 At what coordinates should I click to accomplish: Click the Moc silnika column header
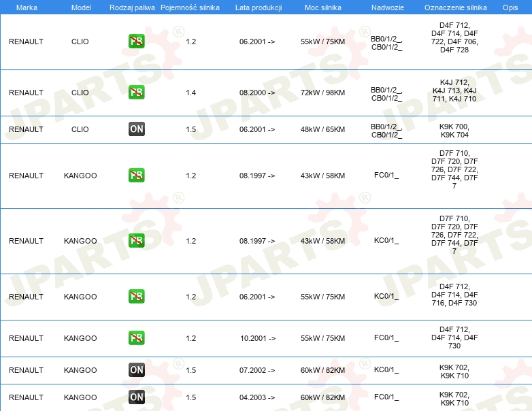click(x=323, y=7)
